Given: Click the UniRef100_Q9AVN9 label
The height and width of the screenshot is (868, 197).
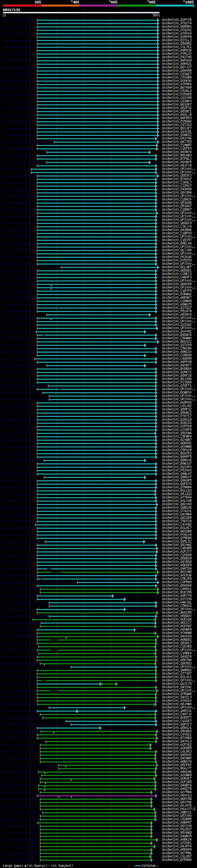Looking at the screenshot, I should point(177,71).
